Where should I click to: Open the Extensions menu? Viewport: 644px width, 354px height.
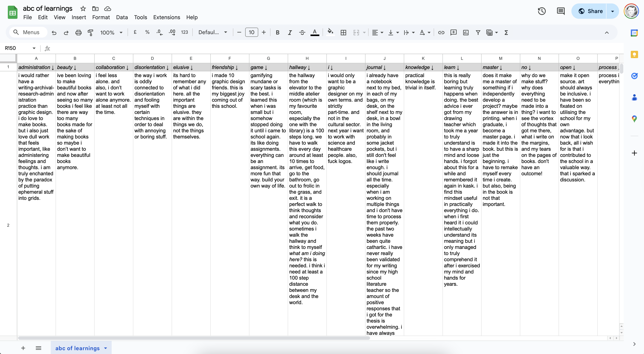(166, 17)
